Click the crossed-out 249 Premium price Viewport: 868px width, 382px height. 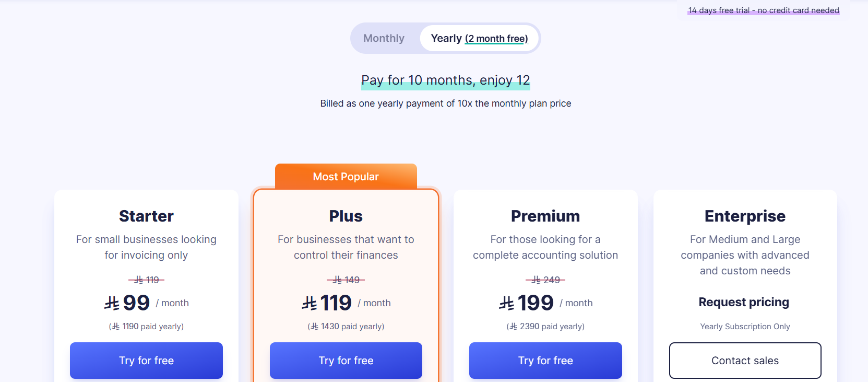click(545, 280)
